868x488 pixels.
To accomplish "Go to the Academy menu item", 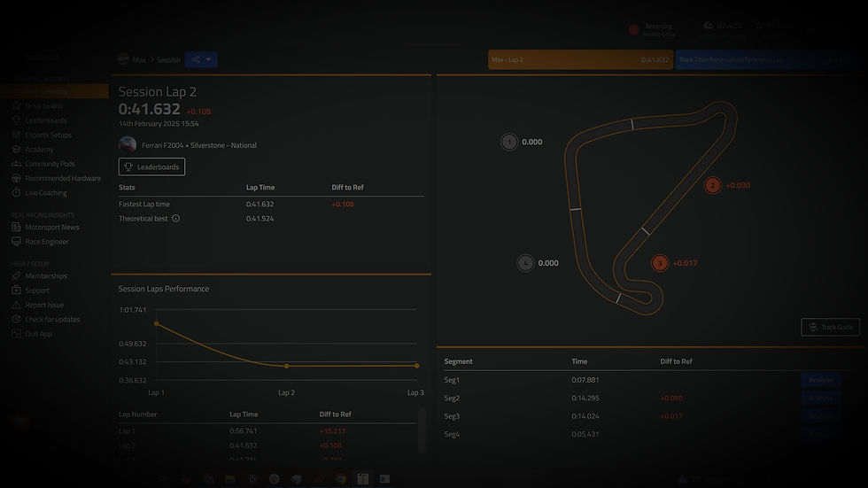I will [39, 149].
